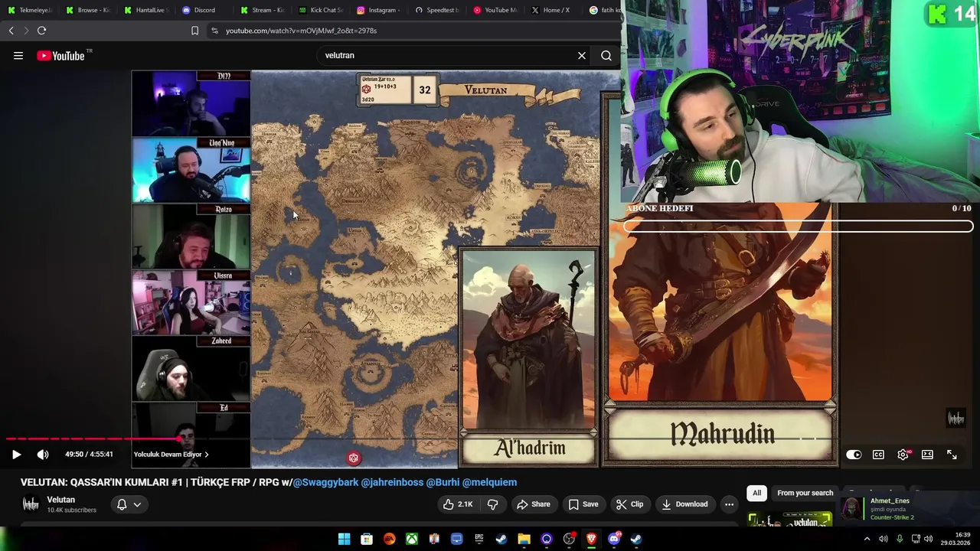Open Xbox app from taskbar
This screenshot has height=551, width=980.
(412, 539)
